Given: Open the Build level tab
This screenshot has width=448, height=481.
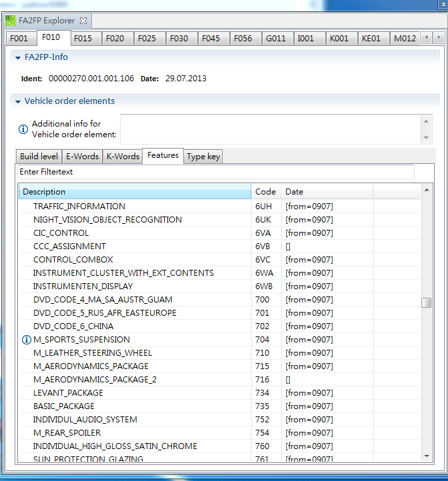Looking at the screenshot, I should pyautogui.click(x=39, y=157).
